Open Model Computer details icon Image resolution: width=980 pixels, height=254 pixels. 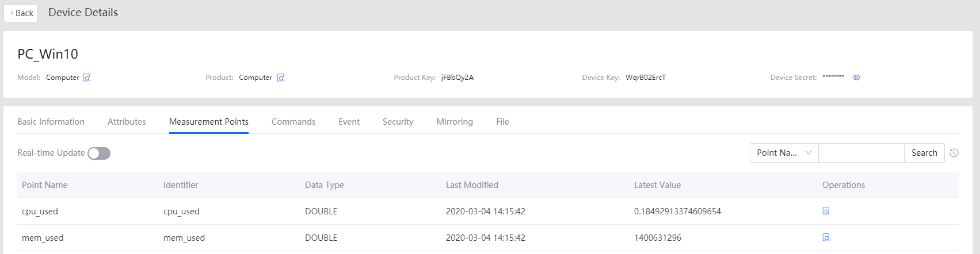(86, 78)
